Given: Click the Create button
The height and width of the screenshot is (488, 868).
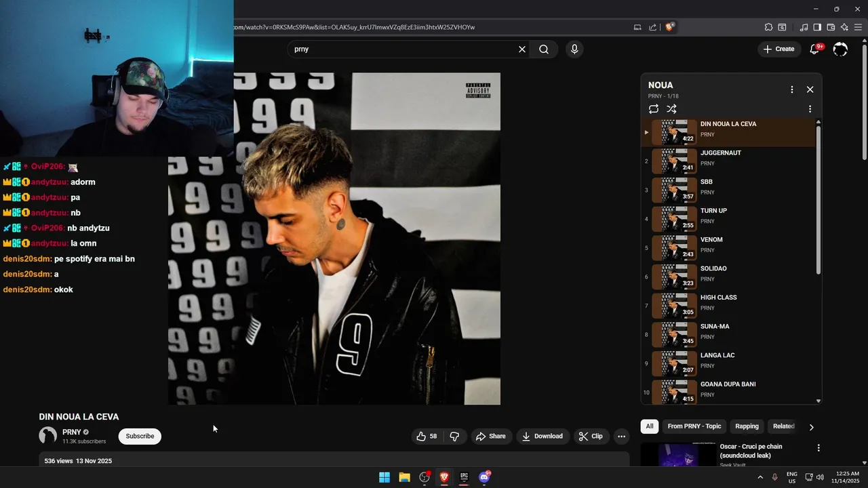Looking at the screenshot, I should [778, 49].
